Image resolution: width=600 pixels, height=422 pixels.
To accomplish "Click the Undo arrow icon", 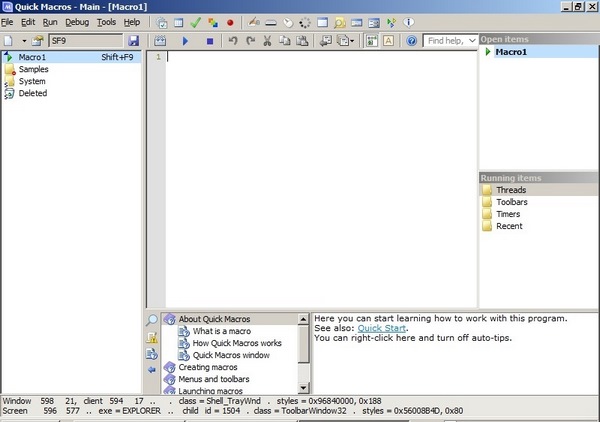I will [x=233, y=41].
